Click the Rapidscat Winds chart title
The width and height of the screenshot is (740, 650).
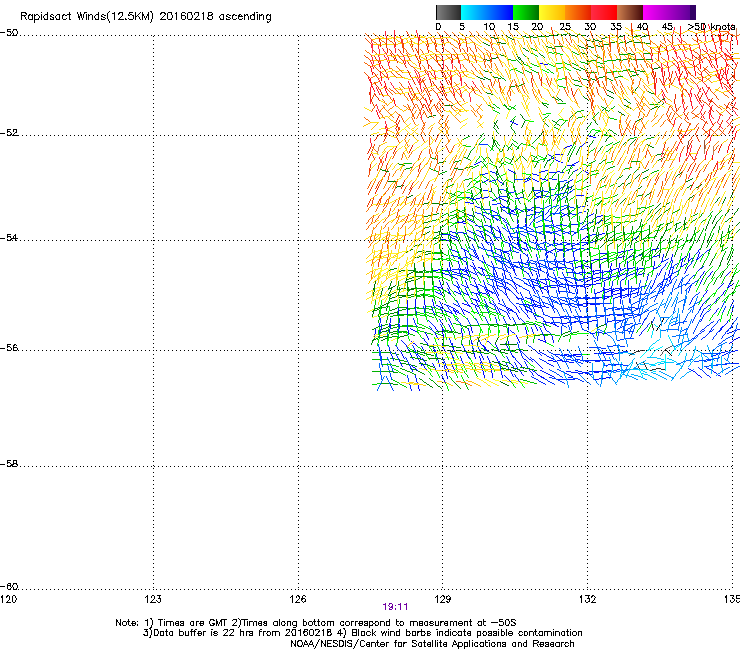(x=146, y=17)
